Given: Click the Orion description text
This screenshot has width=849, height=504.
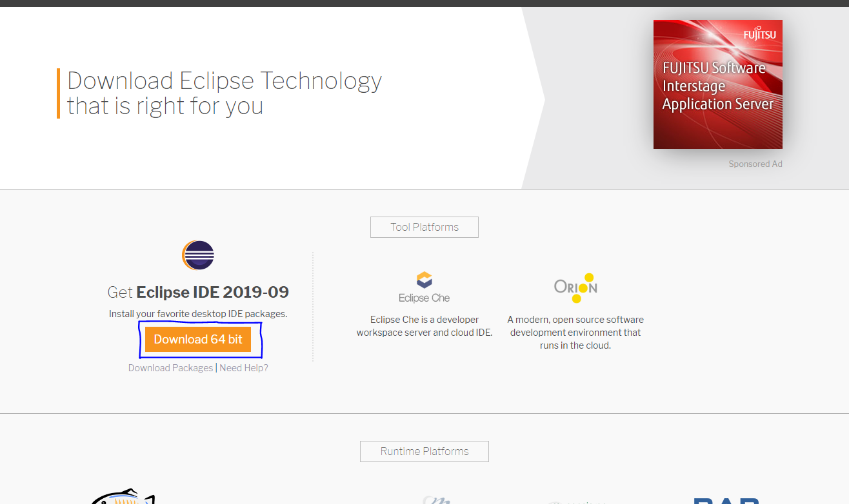Looking at the screenshot, I should [x=575, y=333].
